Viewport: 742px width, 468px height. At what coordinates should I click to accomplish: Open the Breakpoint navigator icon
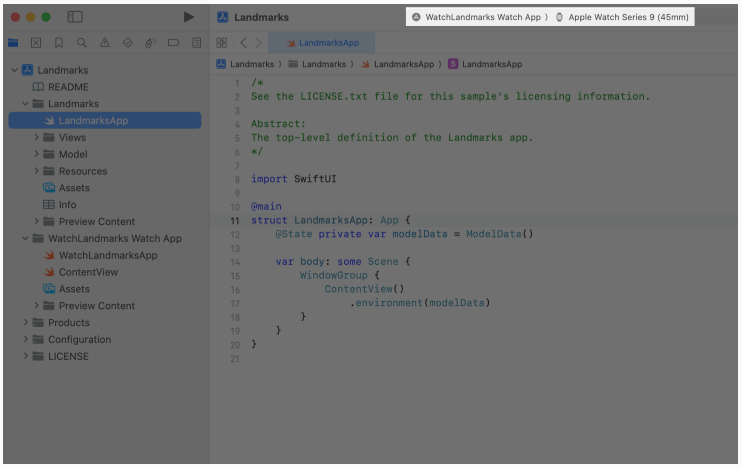coord(173,43)
